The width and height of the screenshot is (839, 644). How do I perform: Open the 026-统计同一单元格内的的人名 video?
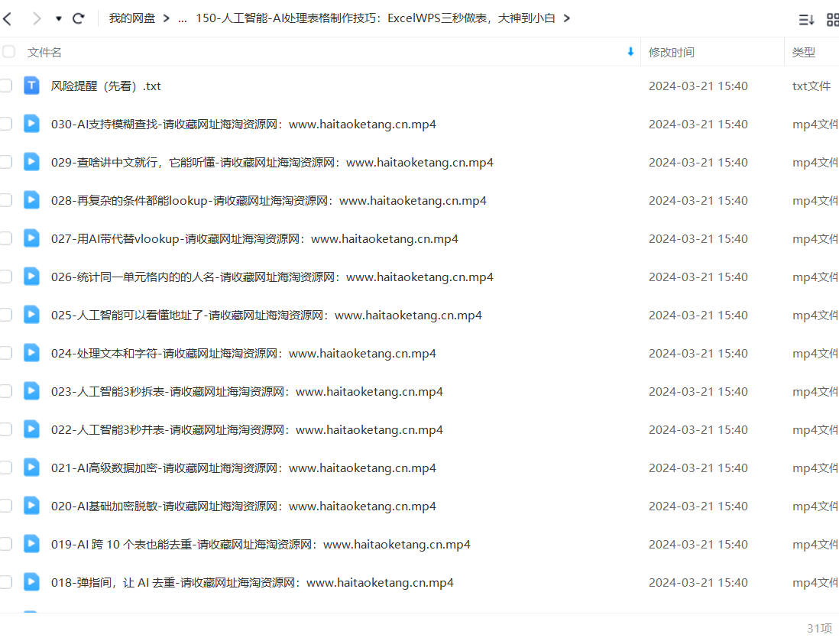click(x=272, y=277)
